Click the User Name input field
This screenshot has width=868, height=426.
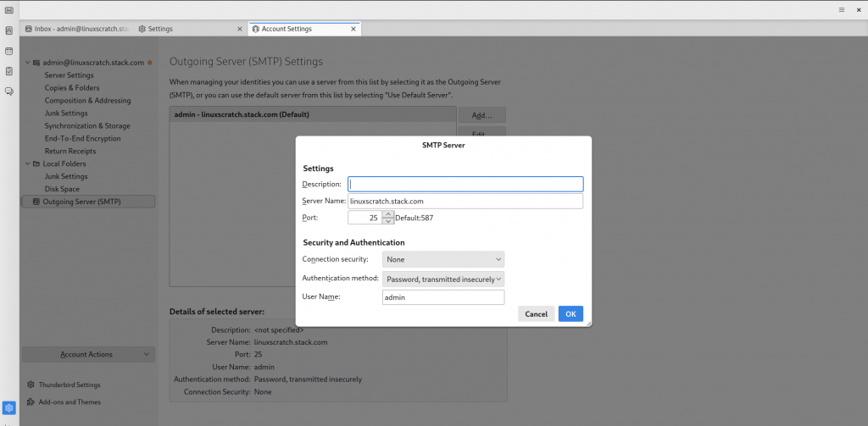(x=443, y=297)
